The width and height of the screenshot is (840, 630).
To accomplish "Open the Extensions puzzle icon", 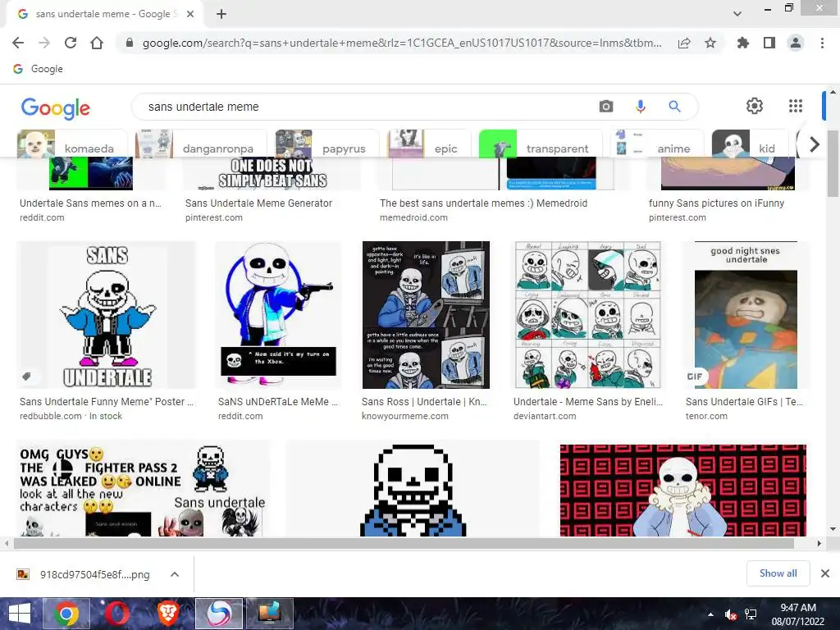I will [x=743, y=43].
